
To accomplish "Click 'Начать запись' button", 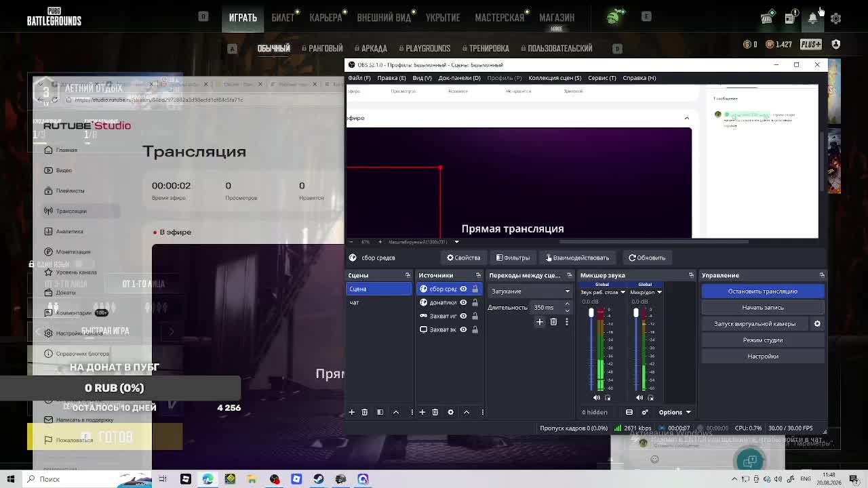I will [x=763, y=308].
